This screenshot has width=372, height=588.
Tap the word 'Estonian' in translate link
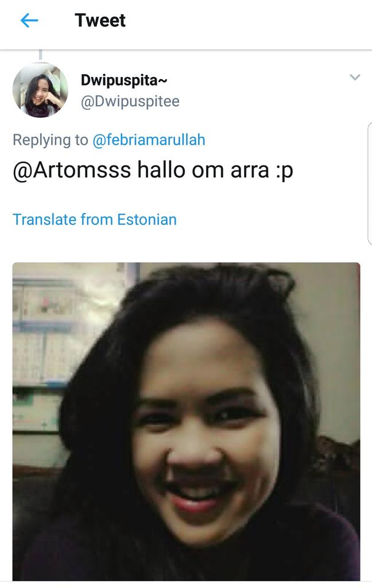pyautogui.click(x=146, y=220)
